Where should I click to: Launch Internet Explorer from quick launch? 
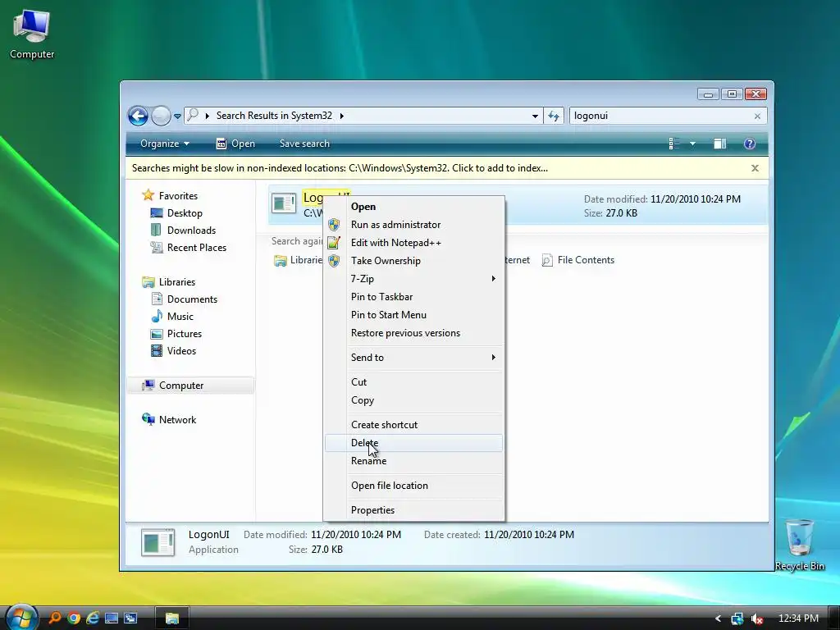[93, 619]
